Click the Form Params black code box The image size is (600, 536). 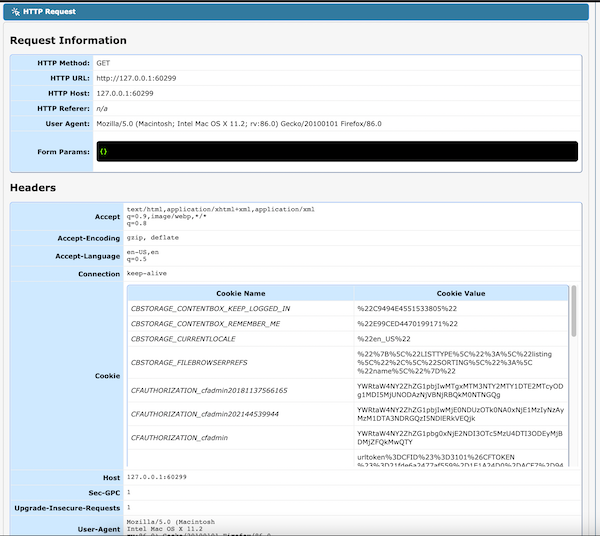pyautogui.click(x=337, y=152)
